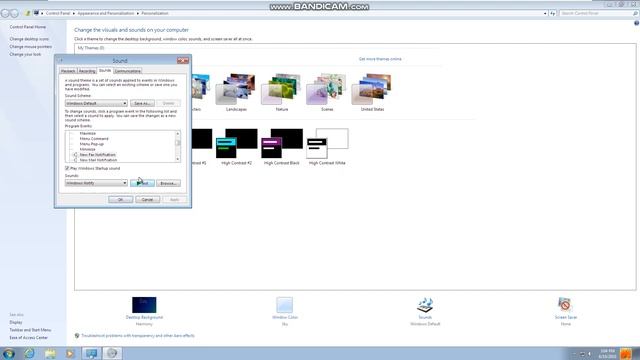Click the address bar refresh button
Image resolution: width=640 pixels, height=360 pixels.
pos(552,13)
